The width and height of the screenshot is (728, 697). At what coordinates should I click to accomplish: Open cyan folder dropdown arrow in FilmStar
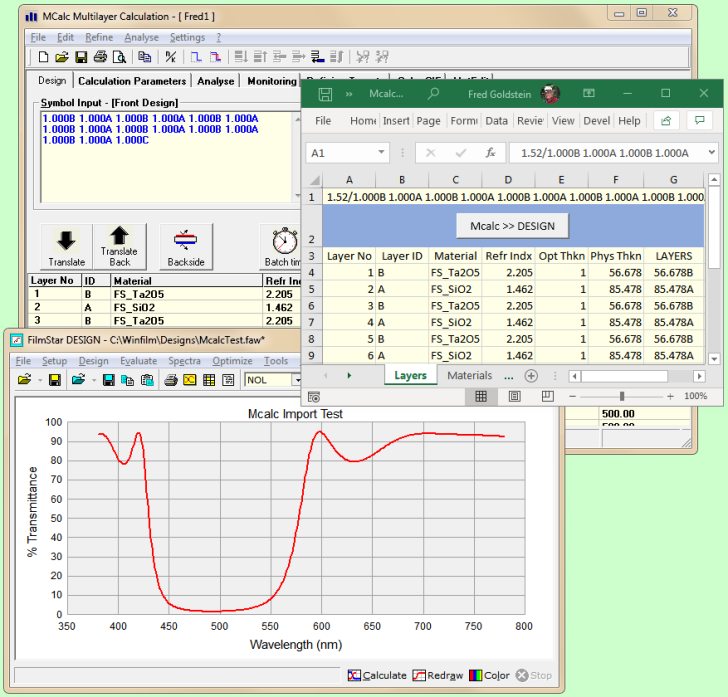tap(94, 380)
